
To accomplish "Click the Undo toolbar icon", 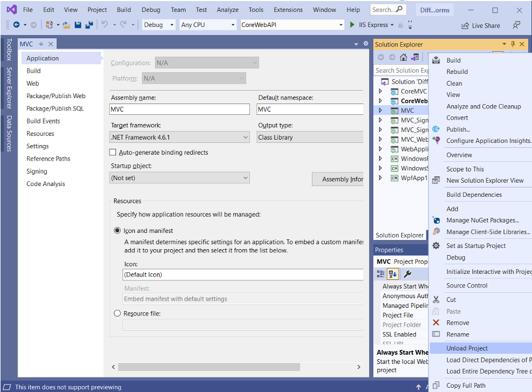I will point(105,24).
